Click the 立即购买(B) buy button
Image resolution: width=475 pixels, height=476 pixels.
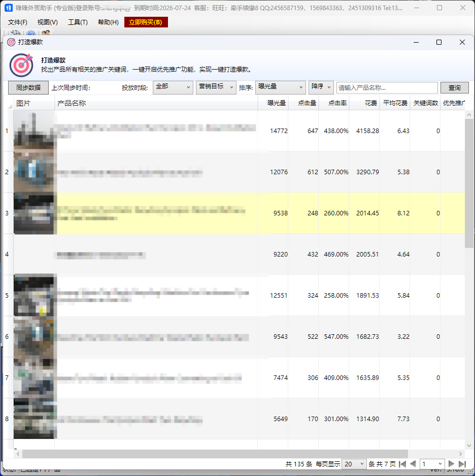pos(146,22)
